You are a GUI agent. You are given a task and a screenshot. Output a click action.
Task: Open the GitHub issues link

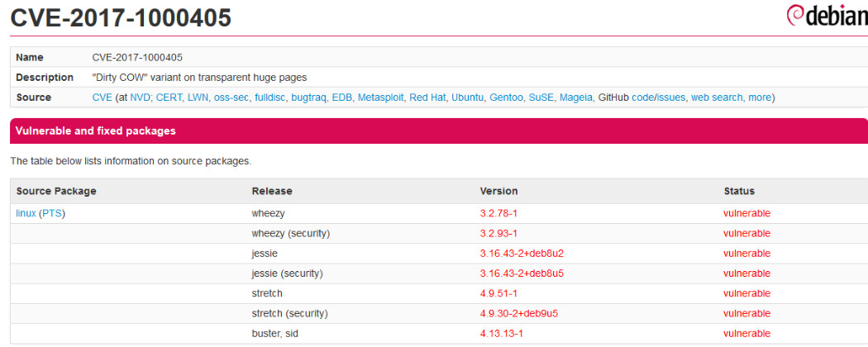pyautogui.click(x=671, y=97)
